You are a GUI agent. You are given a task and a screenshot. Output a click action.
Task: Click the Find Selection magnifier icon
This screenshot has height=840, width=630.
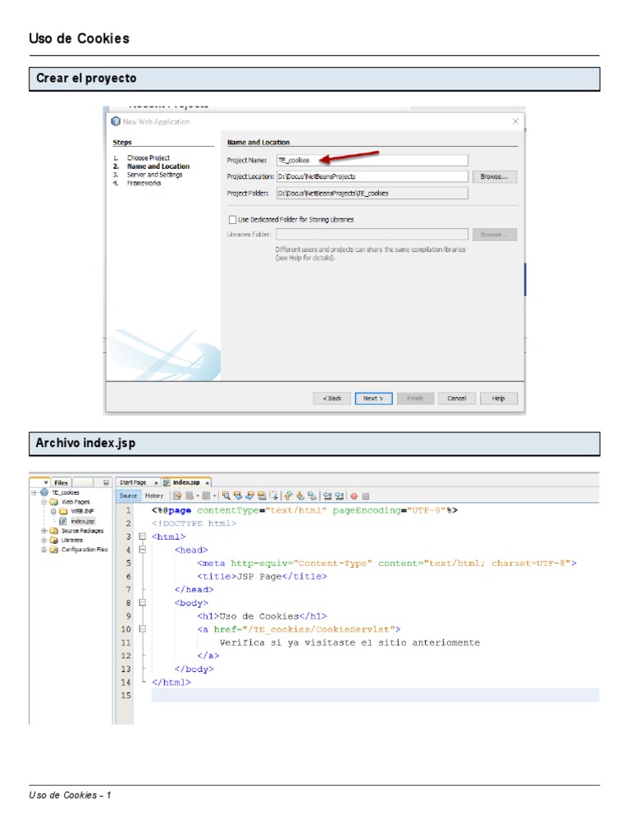(x=226, y=495)
